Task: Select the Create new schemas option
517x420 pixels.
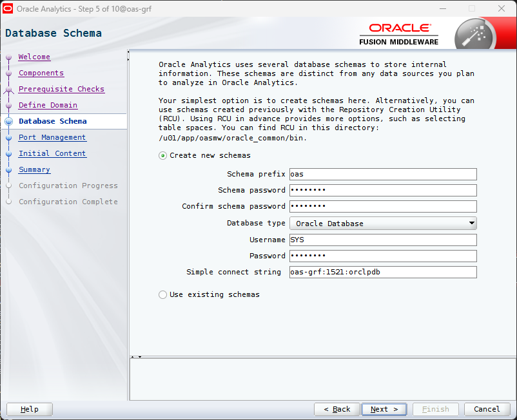Action: click(x=162, y=155)
